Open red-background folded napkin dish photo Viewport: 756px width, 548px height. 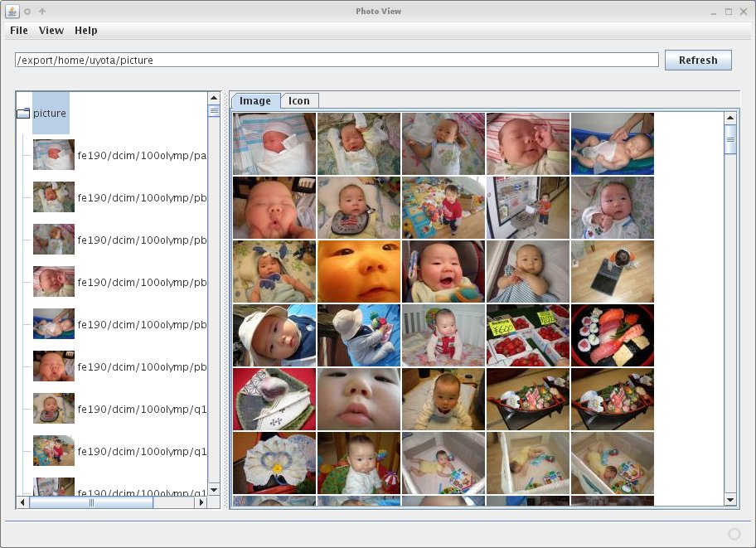[274, 399]
